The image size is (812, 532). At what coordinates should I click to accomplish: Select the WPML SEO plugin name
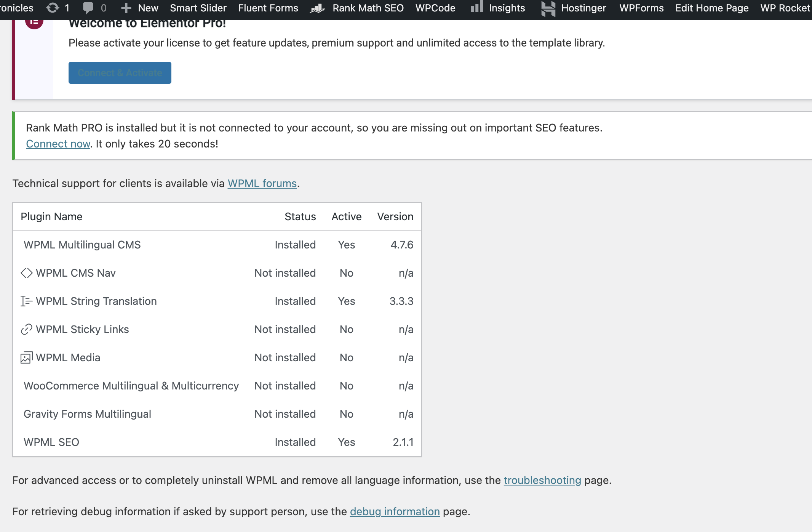(x=51, y=442)
